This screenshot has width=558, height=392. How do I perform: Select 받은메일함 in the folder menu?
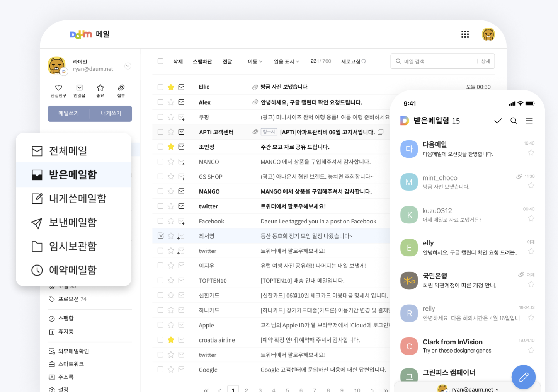coord(73,175)
